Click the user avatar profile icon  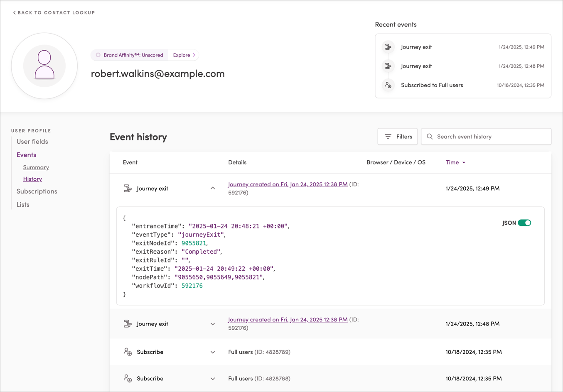click(x=44, y=66)
